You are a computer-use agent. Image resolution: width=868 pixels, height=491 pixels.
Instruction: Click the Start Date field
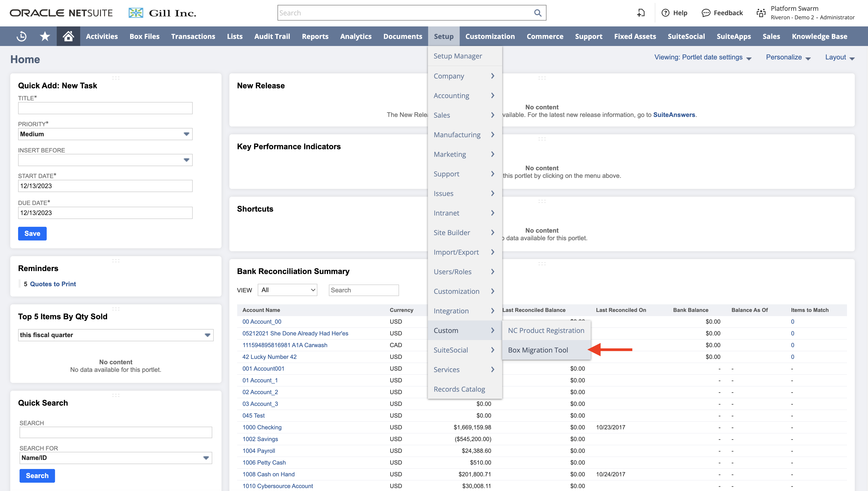105,186
